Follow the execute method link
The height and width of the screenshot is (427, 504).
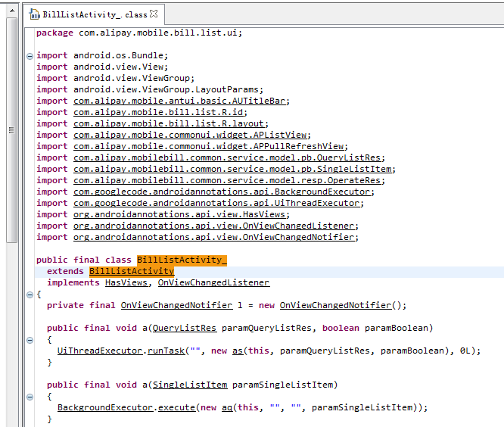(x=176, y=408)
